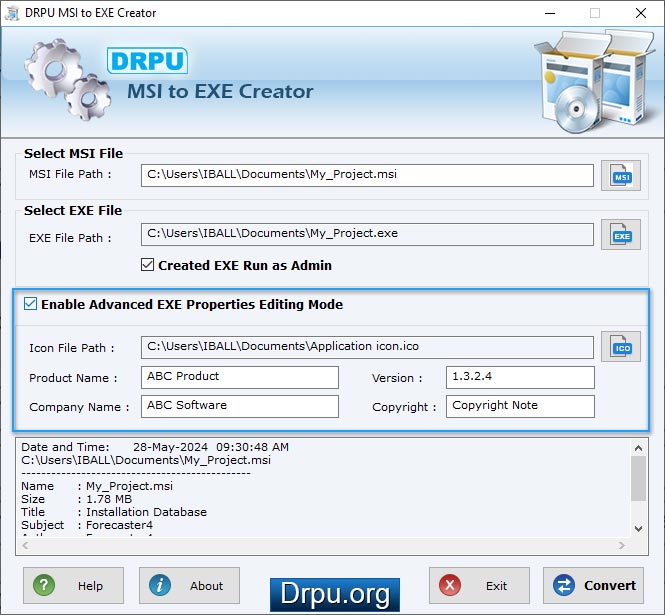665x615 pixels.
Task: Open the About dialog button
Action: [x=189, y=585]
